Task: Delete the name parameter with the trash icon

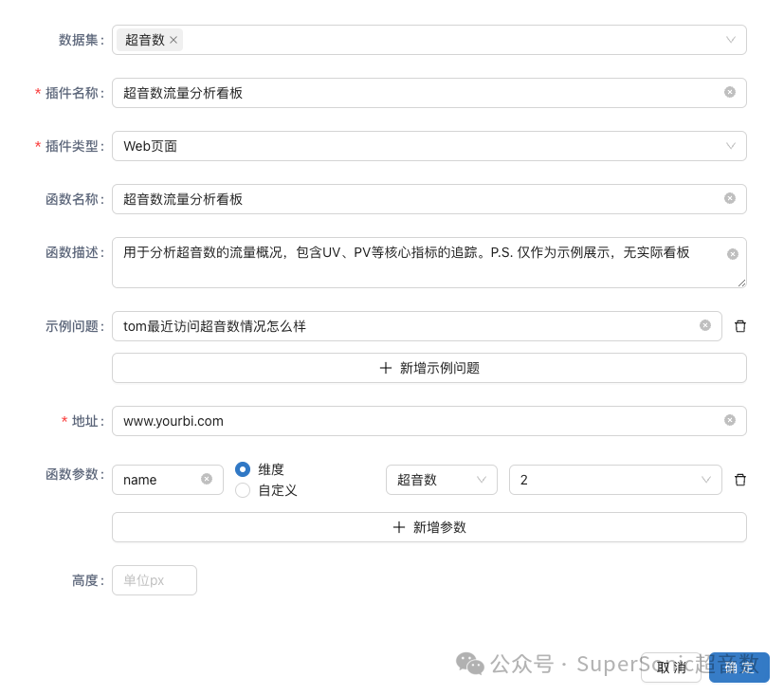Action: pos(740,479)
